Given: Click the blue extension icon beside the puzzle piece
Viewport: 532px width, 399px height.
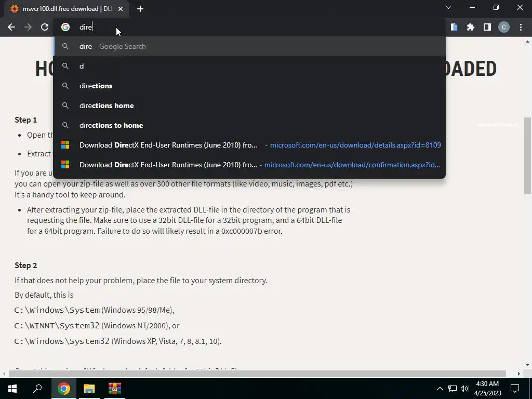Looking at the screenshot, I should point(454,27).
